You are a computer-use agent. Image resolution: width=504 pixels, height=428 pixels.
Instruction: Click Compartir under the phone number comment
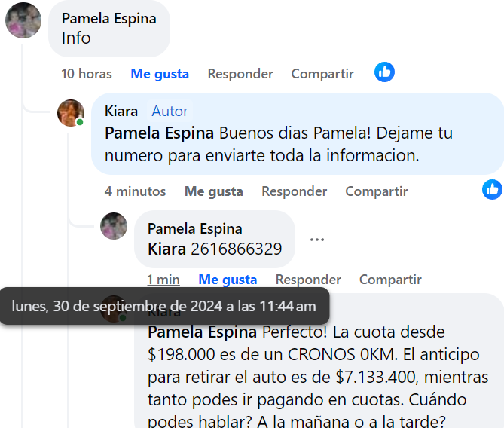pos(390,280)
